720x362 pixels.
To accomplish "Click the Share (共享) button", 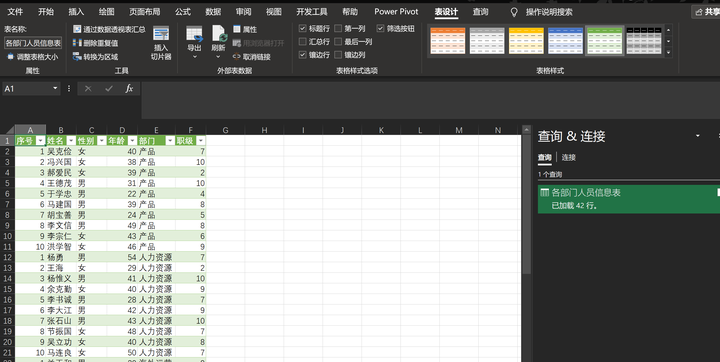I will click(706, 12).
